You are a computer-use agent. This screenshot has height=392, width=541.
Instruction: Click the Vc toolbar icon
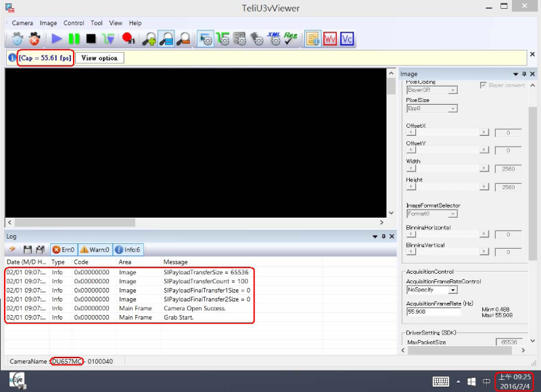click(x=347, y=39)
